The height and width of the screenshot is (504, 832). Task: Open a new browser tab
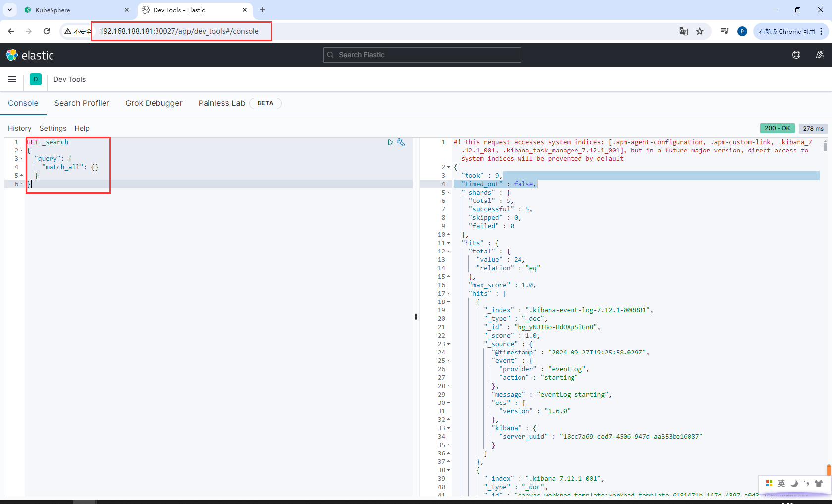point(262,10)
